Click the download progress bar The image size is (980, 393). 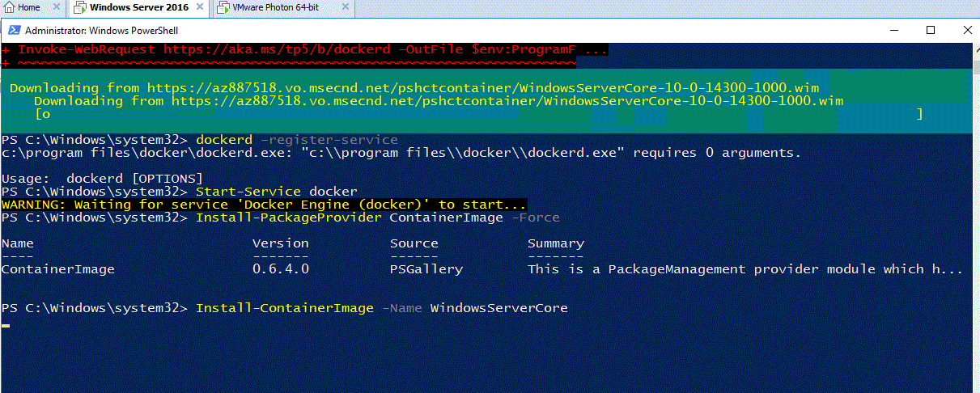(x=477, y=114)
